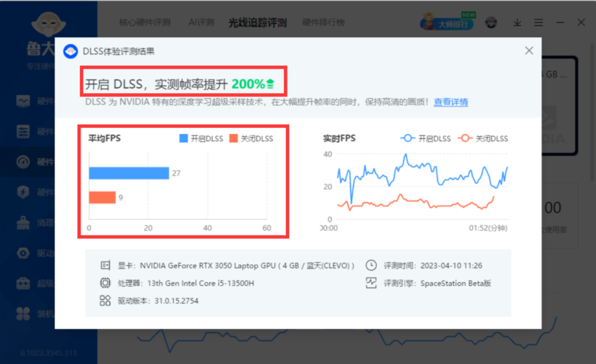596x364 pixels.
Task: Click the DLSS dialog title icon
Action: pos(71,51)
